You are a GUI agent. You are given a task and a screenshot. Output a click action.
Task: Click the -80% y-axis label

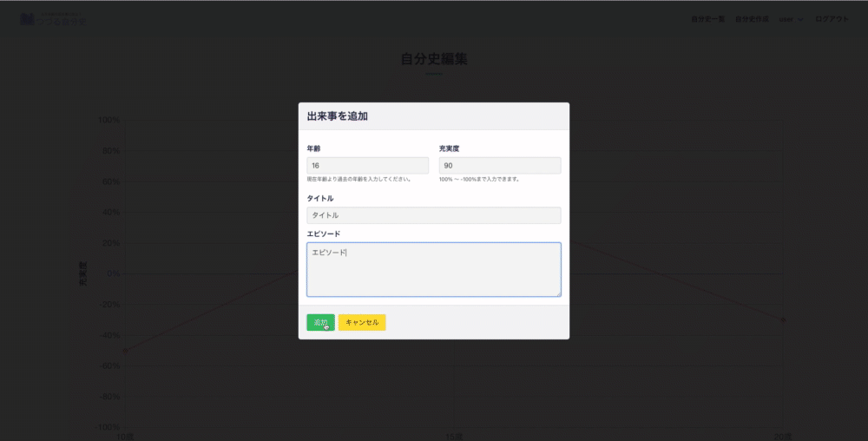tap(108, 397)
